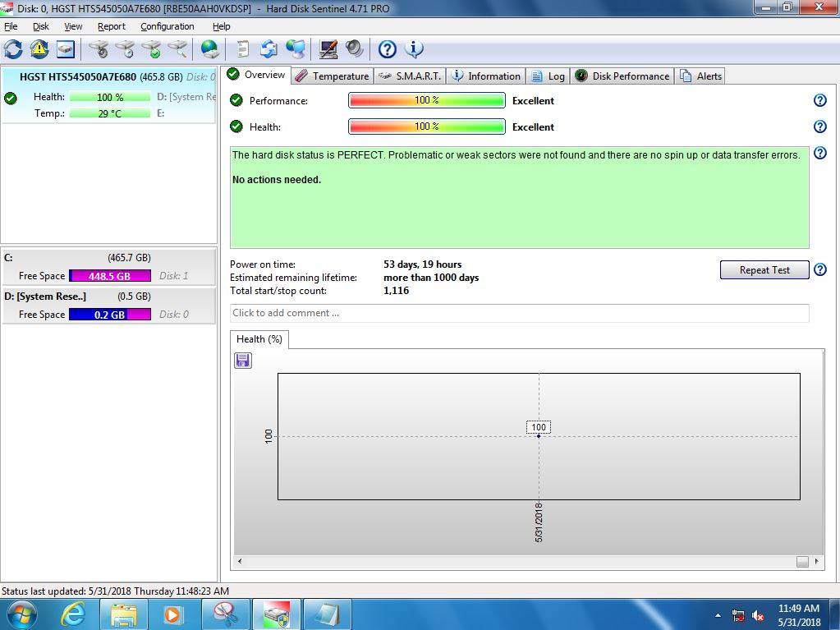Click the status last updated text
The width and height of the screenshot is (840, 630).
click(115, 591)
